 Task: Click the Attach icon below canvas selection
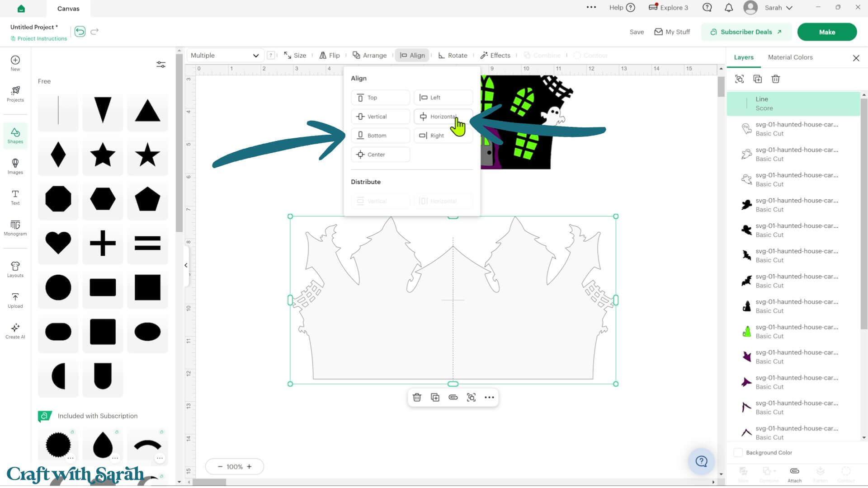[x=453, y=397]
